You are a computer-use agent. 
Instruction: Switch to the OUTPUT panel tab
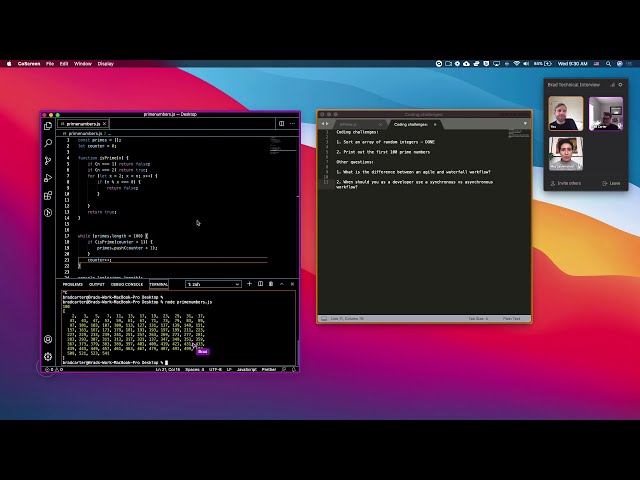(97, 284)
